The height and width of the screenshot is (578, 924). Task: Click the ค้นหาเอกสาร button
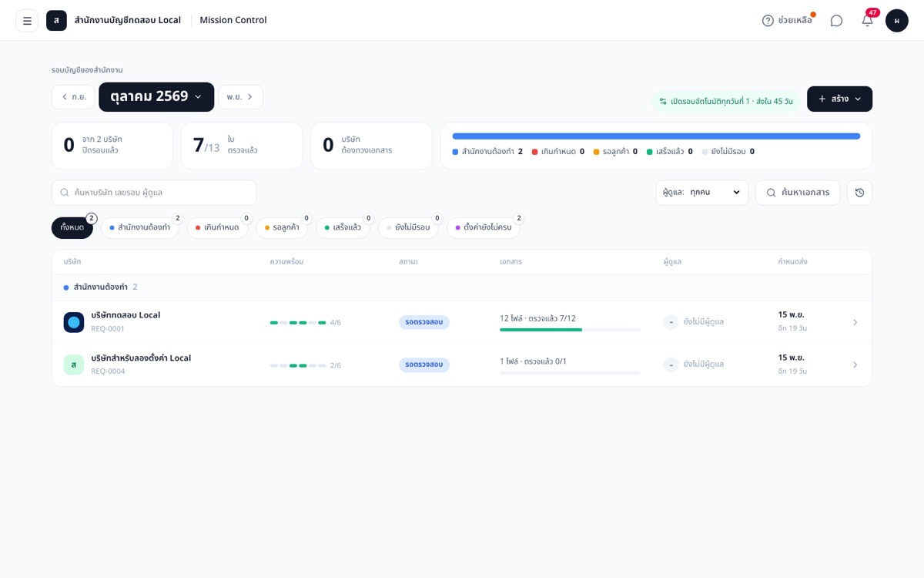pos(798,193)
